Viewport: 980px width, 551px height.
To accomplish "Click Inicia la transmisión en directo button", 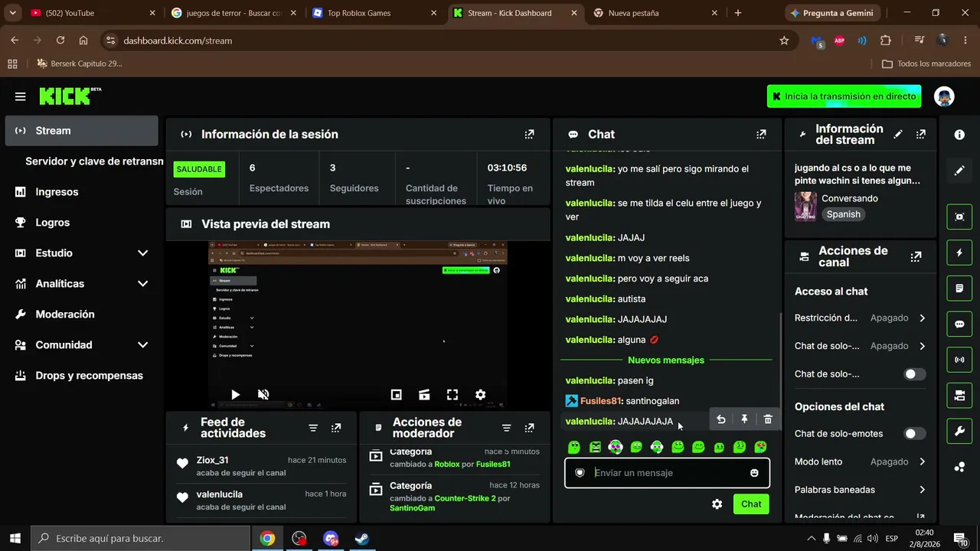I will [x=844, y=96].
